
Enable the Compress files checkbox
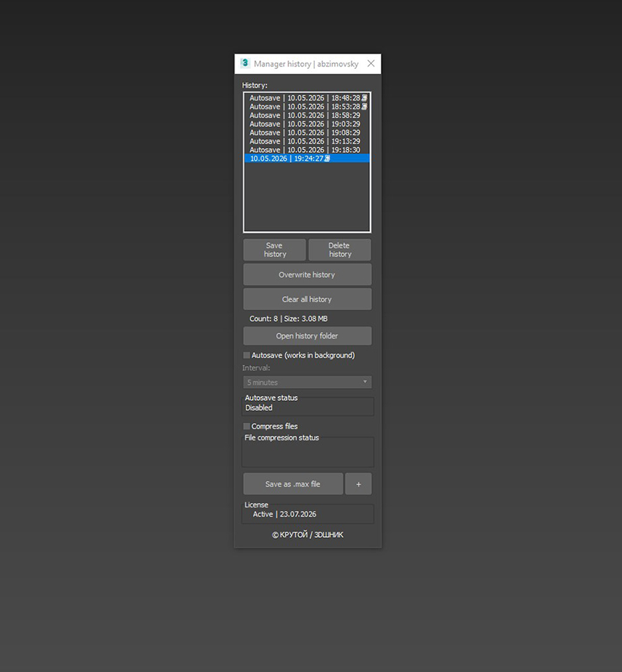(246, 427)
